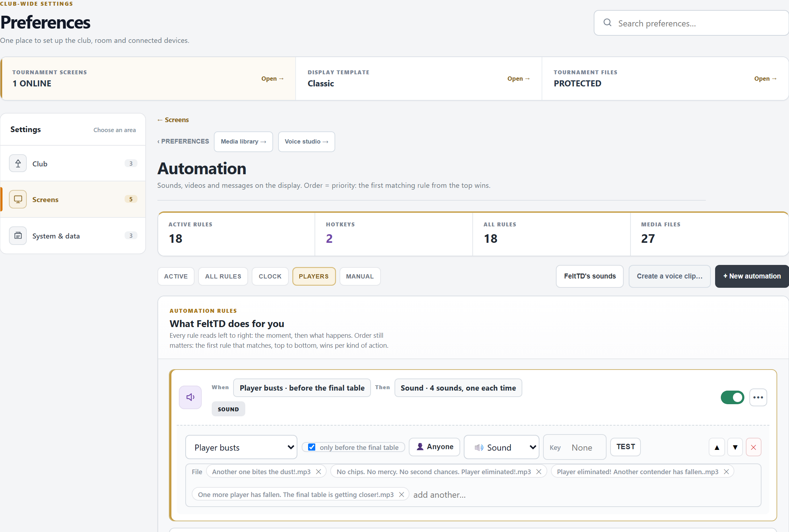Select the CLOCK filter tab
The height and width of the screenshot is (532, 789).
270,276
